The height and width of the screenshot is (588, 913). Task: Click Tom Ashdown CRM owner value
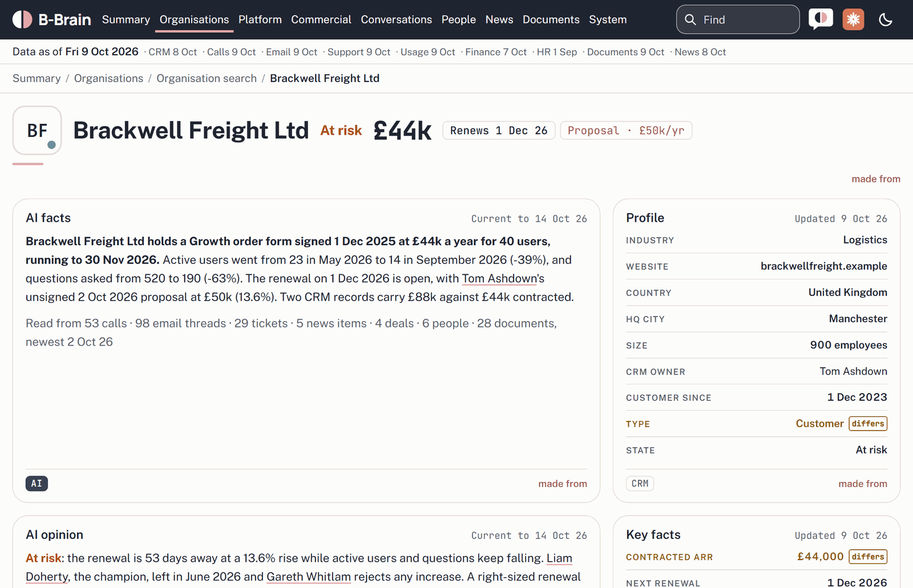click(853, 371)
